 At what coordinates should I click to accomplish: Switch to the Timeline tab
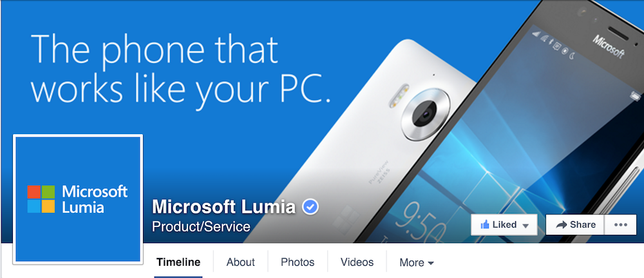click(178, 262)
